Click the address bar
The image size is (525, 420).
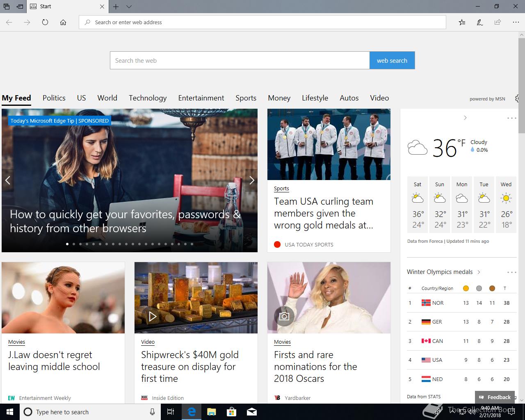tap(262, 22)
